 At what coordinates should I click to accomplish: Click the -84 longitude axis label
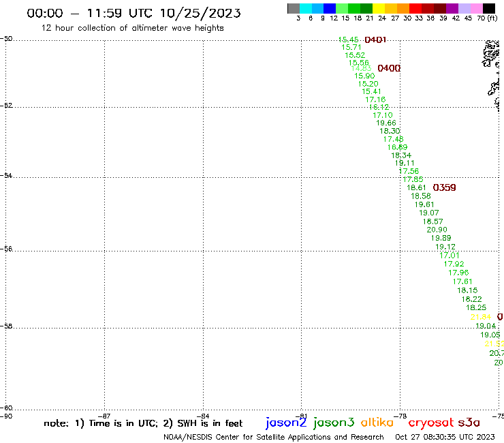click(x=203, y=416)
